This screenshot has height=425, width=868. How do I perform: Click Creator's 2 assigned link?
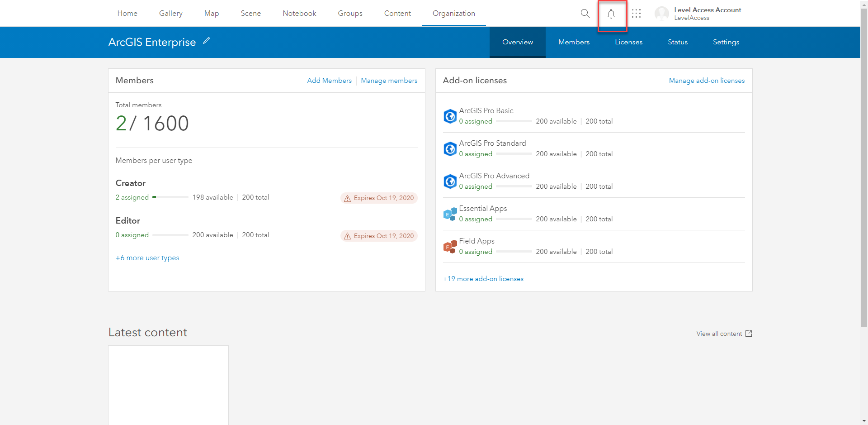point(132,197)
